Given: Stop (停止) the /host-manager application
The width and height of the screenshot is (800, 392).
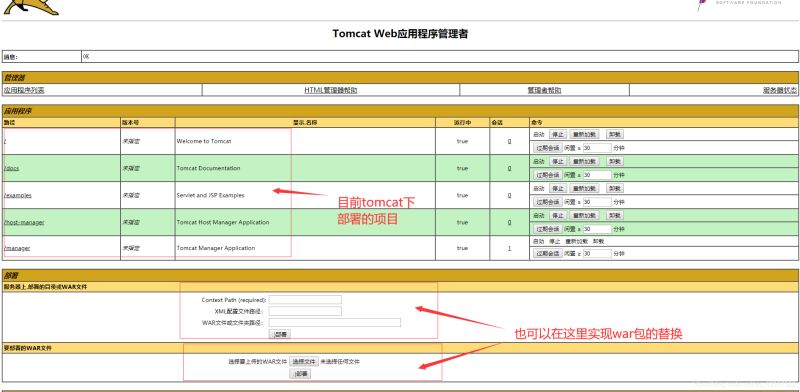Looking at the screenshot, I should point(557,215).
